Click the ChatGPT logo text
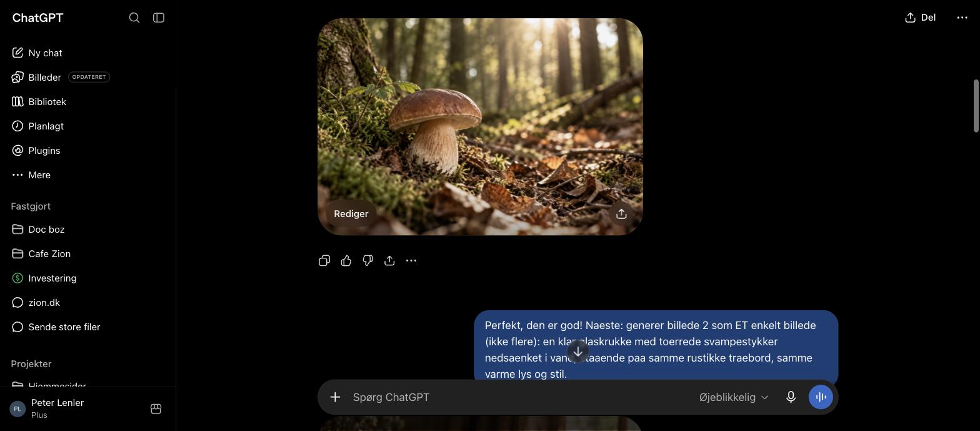Screen dimensions: 980x431 pyautogui.click(x=37, y=18)
